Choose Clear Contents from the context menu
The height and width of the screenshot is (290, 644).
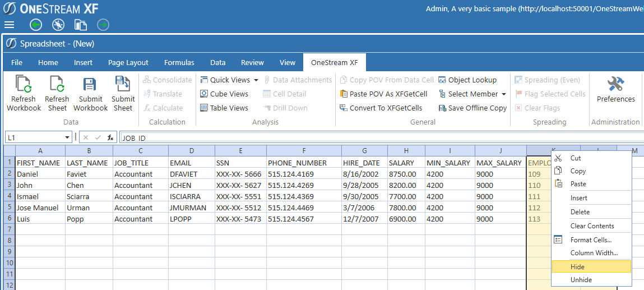coord(591,226)
